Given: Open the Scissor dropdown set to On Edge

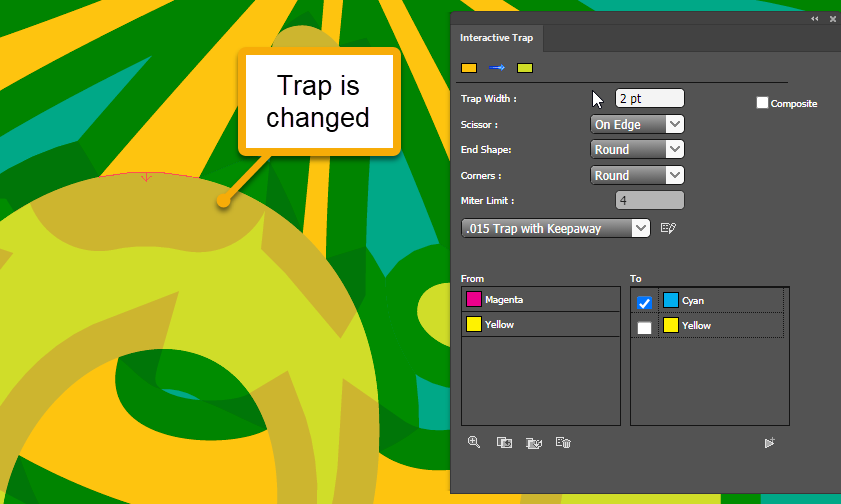Looking at the screenshot, I should point(637,125).
